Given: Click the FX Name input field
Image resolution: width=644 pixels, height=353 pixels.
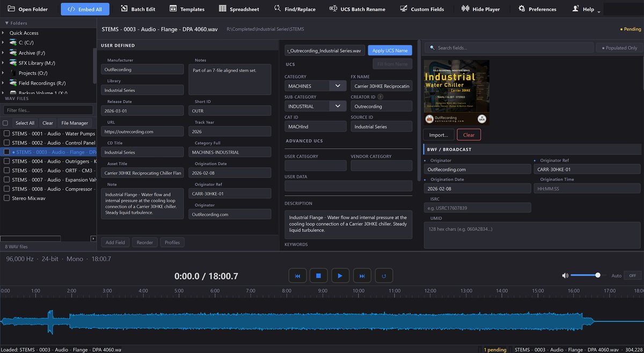Looking at the screenshot, I should pos(382,86).
